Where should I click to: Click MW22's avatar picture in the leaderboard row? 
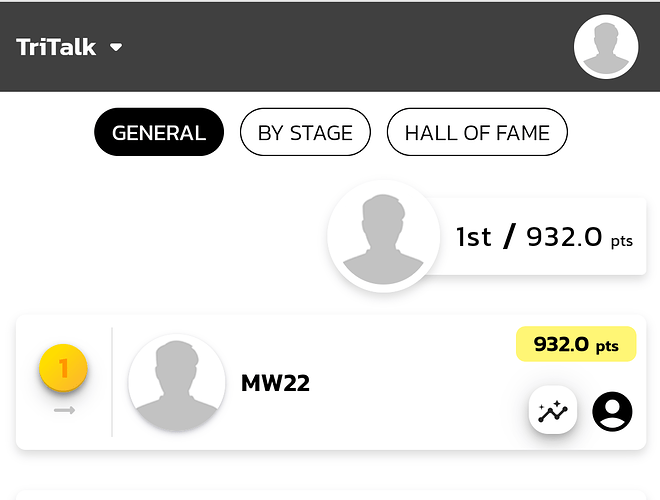click(x=176, y=383)
